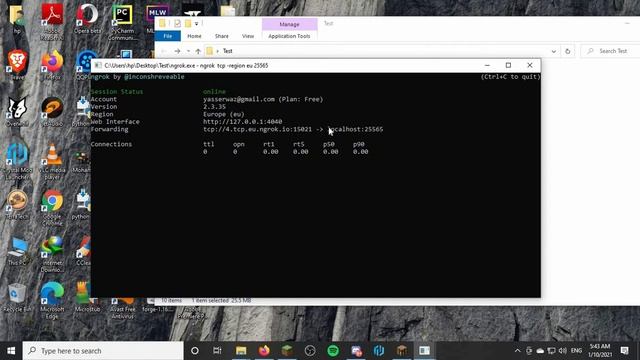This screenshot has width=640, height=360.
Task: Open Brave browser desktop shortcut
Action: click(x=17, y=64)
